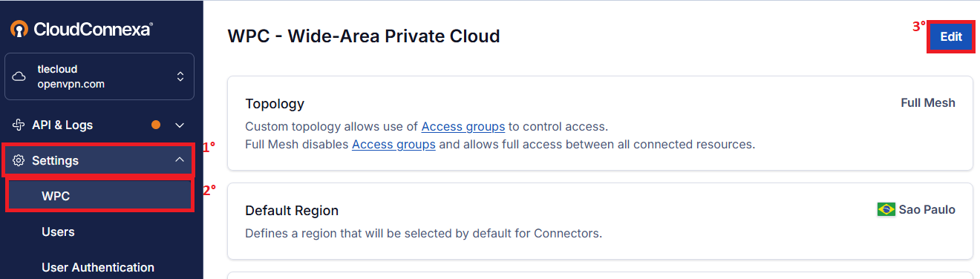Image resolution: width=980 pixels, height=279 pixels.
Task: Expand the API & Logs chevron
Action: pyautogui.click(x=179, y=125)
